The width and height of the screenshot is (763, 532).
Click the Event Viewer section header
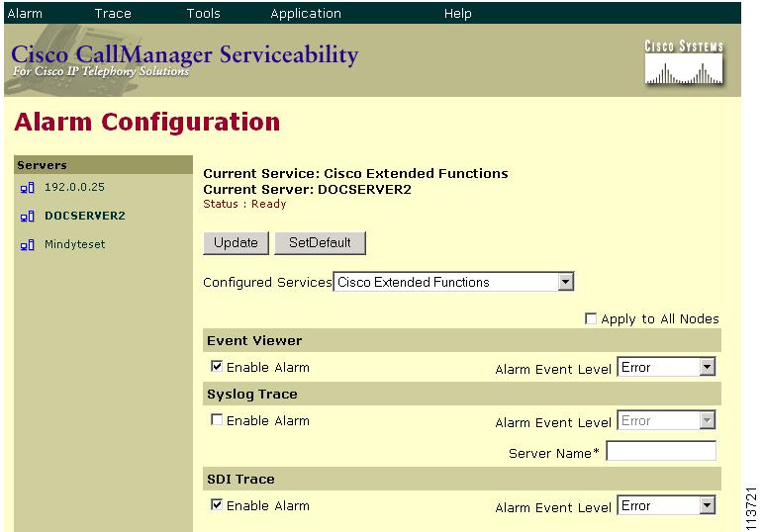click(462, 340)
